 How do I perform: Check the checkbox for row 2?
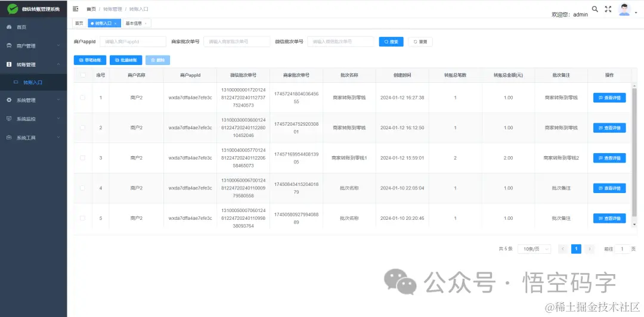coord(83,128)
